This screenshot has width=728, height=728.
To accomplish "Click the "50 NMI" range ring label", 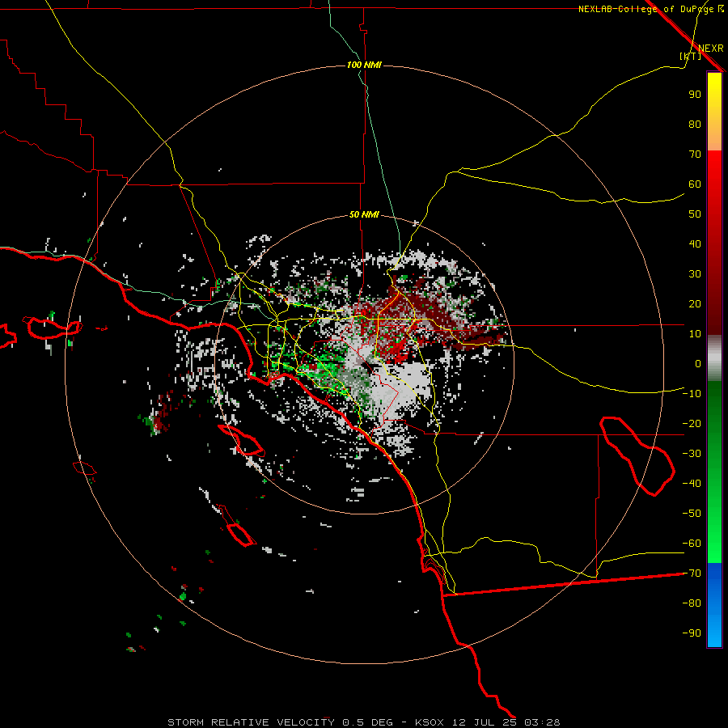I will click(365, 214).
